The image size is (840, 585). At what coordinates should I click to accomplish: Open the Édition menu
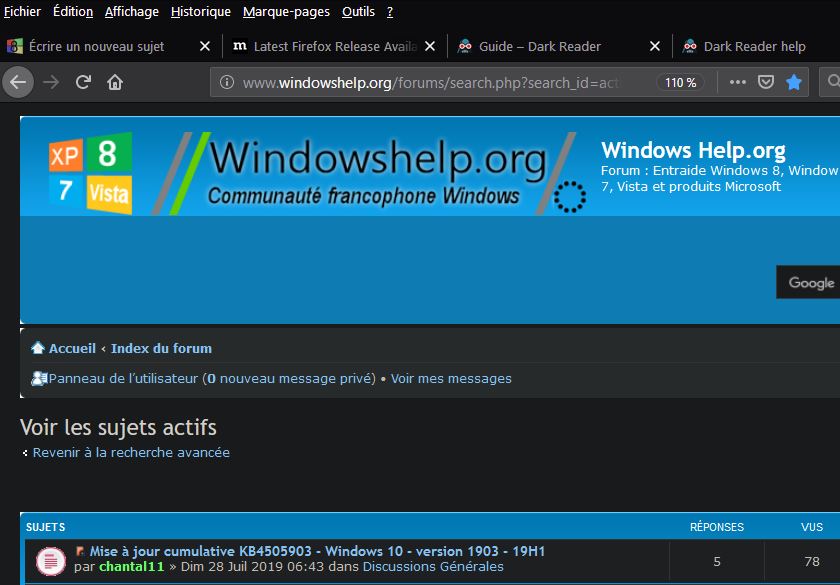tap(73, 11)
